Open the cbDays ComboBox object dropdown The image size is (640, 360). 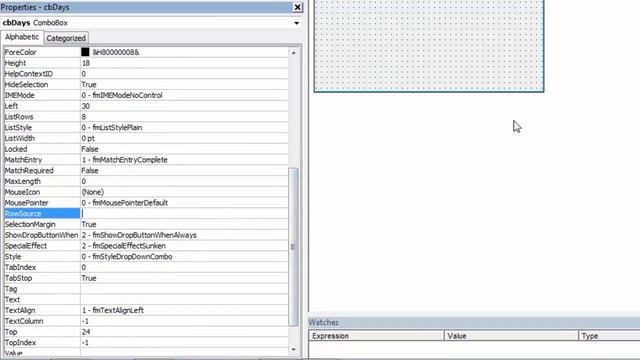pyautogui.click(x=296, y=23)
